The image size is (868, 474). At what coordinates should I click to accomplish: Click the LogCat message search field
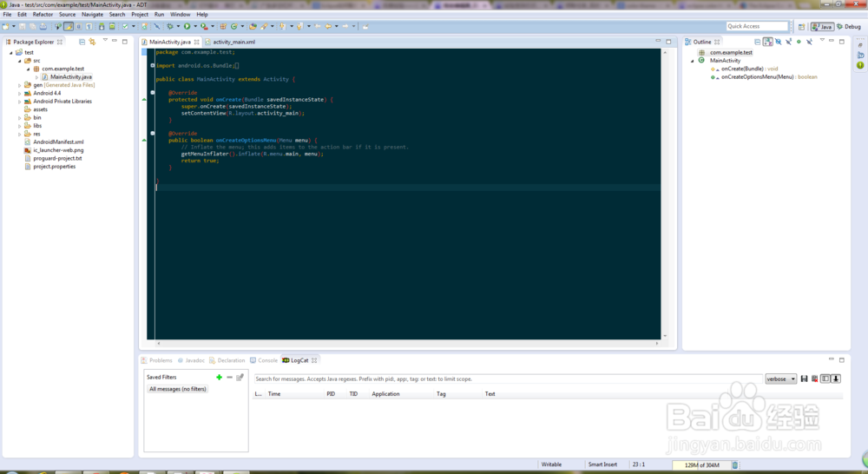click(x=508, y=379)
